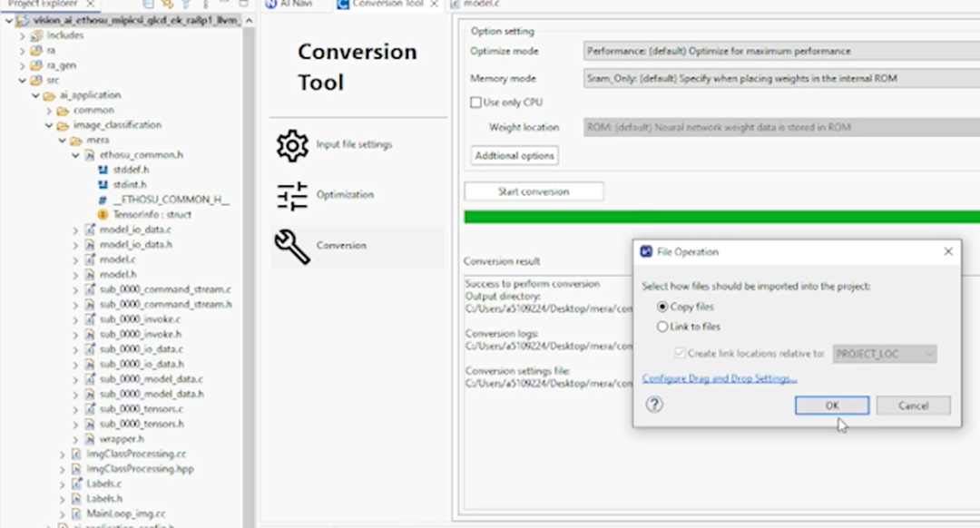Click OK in the File Operation dialog
This screenshot has height=528, width=980.
tap(831, 406)
